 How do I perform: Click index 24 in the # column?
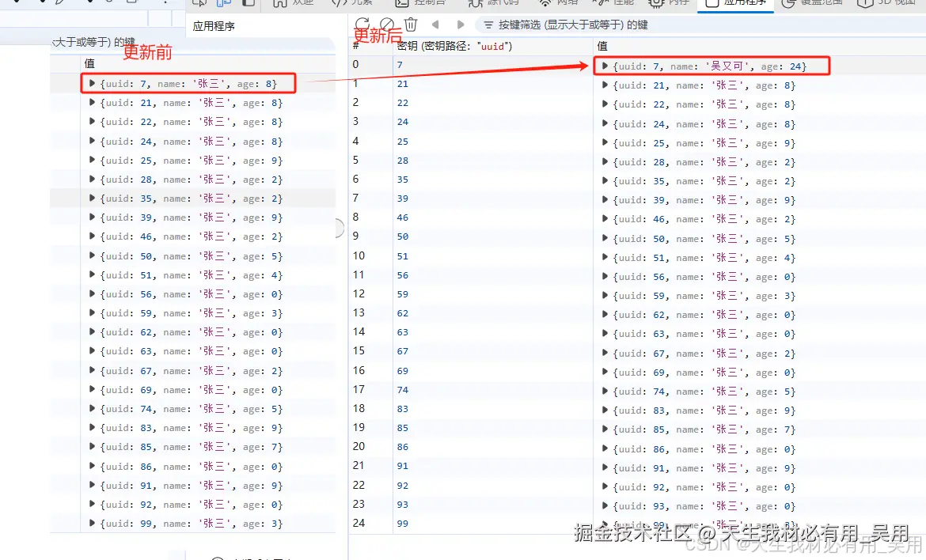pos(359,523)
